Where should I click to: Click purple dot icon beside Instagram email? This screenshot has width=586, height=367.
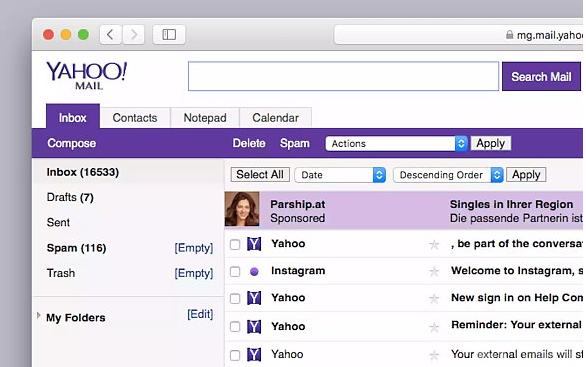[254, 272]
